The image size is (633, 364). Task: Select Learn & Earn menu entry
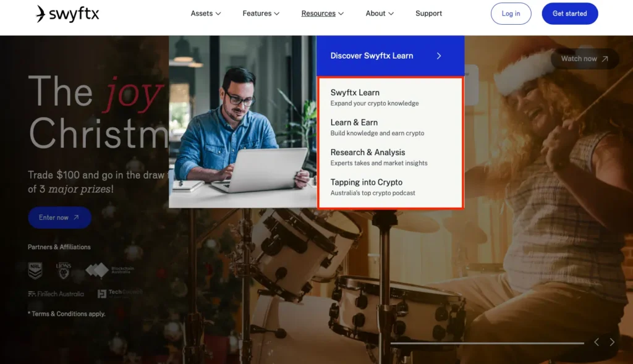378,127
